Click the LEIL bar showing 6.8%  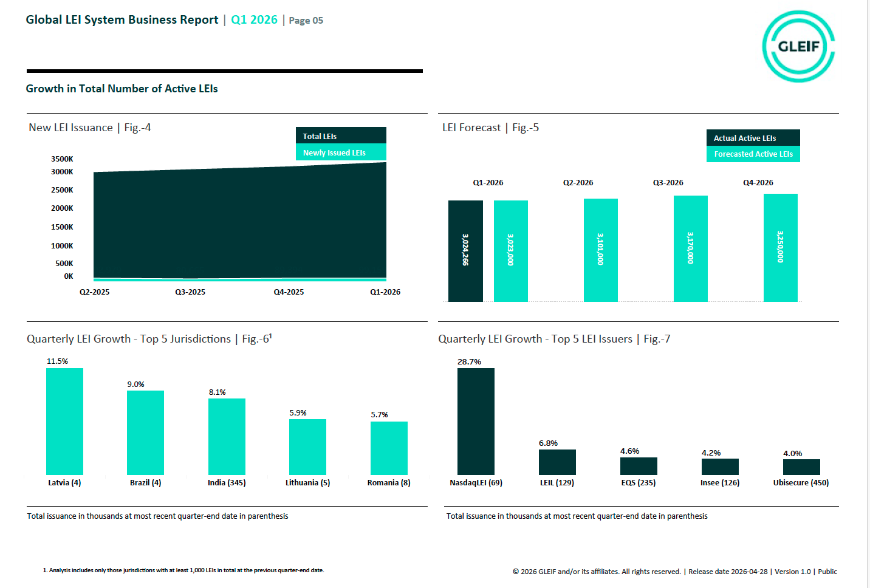coord(557,462)
